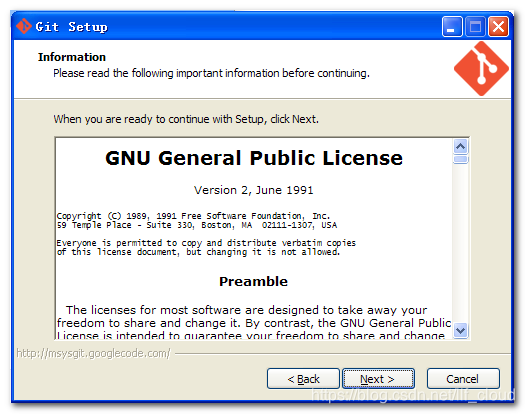The image size is (525, 414).
Task: Click the 'Version 2, June 1991' line
Action: tap(253, 190)
